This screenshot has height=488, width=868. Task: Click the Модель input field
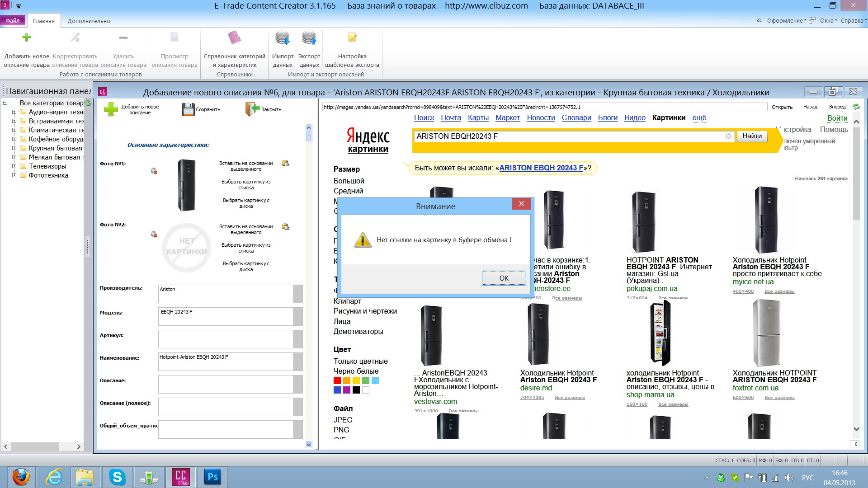226,316
